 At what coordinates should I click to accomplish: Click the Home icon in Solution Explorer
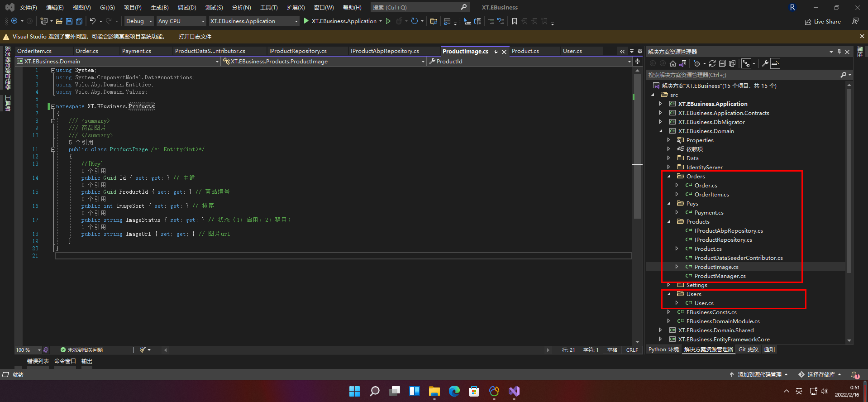point(673,63)
